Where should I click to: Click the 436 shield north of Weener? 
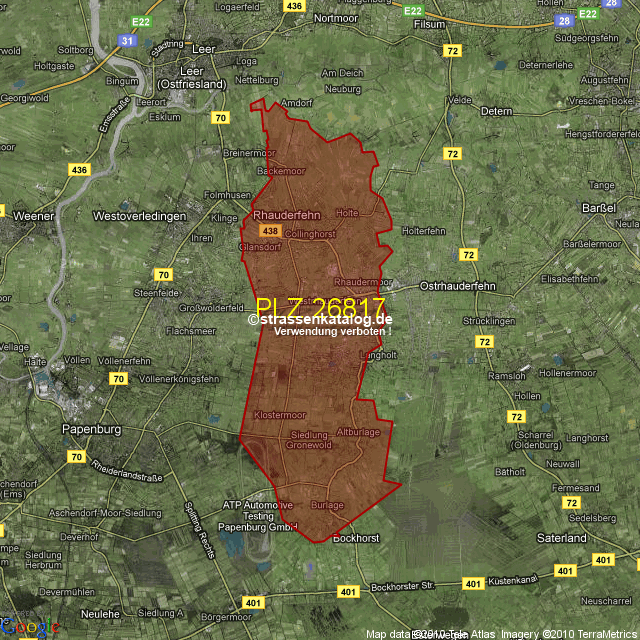79,170
